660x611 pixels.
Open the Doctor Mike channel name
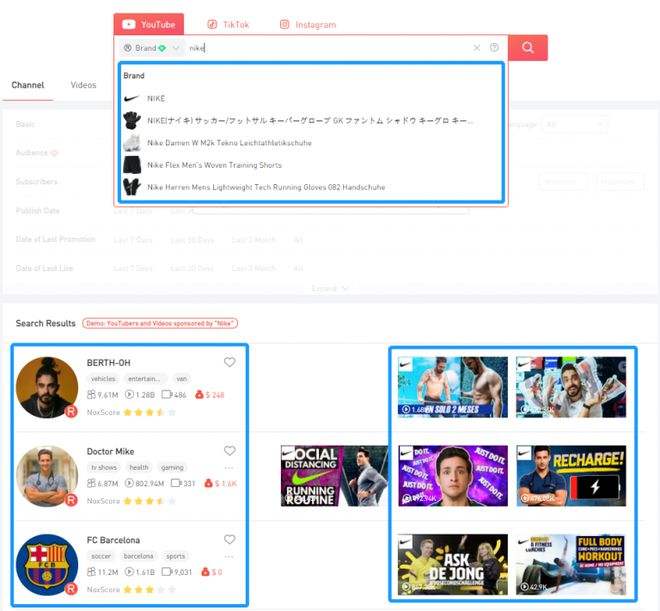click(x=110, y=452)
